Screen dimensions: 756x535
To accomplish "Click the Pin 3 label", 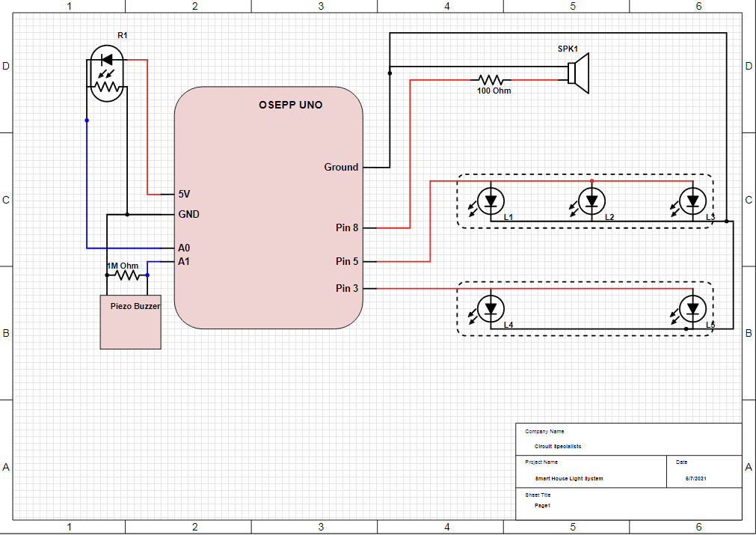I will click(347, 289).
